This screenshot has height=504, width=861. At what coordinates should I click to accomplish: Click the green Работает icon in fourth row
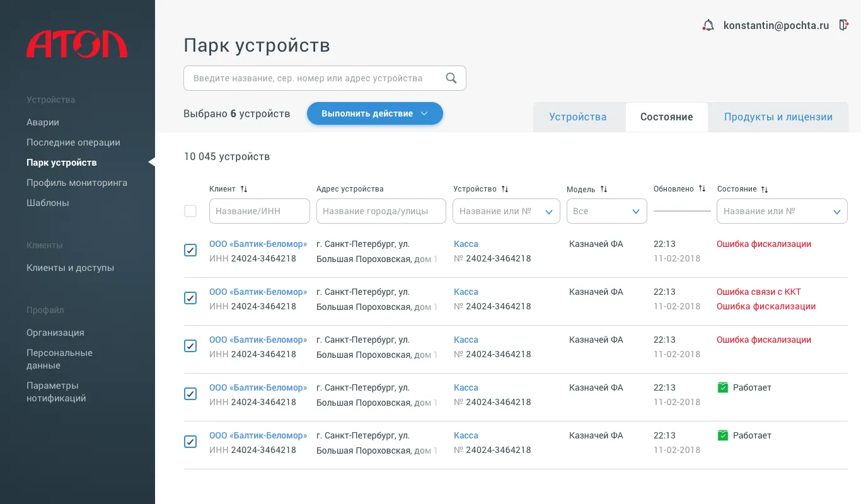[x=723, y=387]
